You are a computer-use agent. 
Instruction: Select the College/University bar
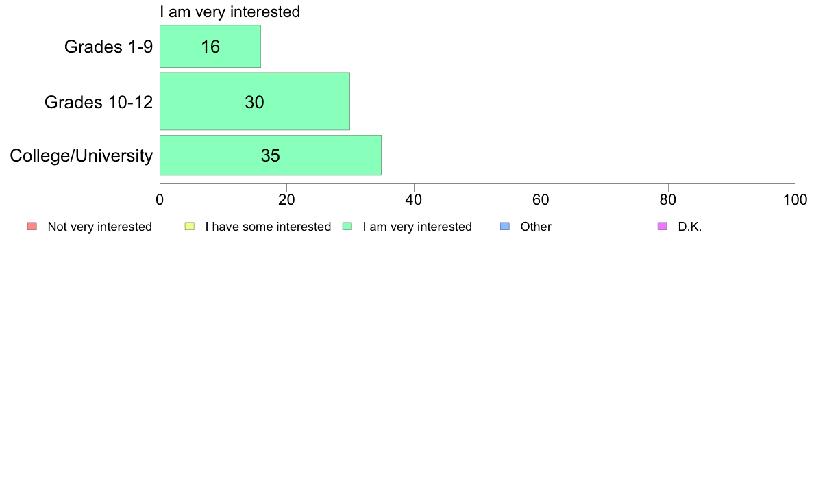(271, 155)
